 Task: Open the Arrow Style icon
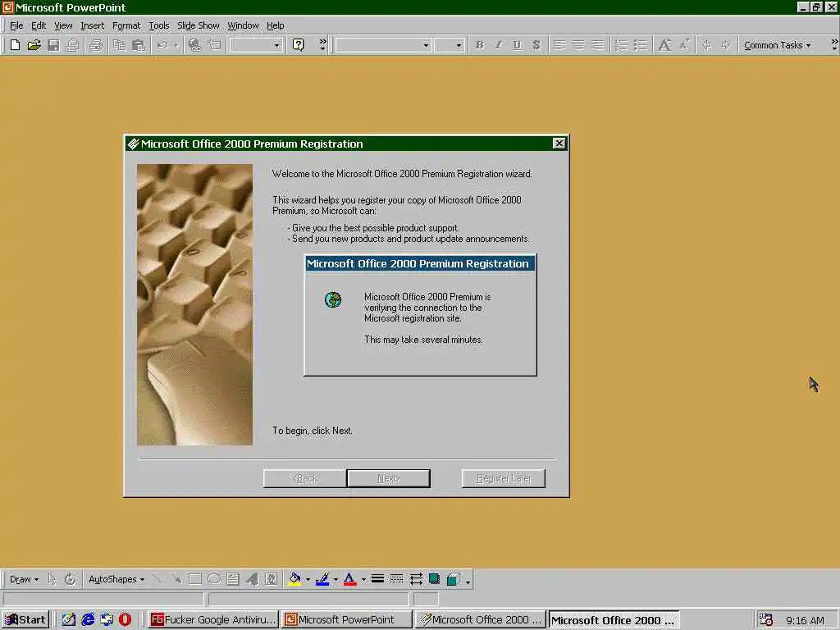416,579
